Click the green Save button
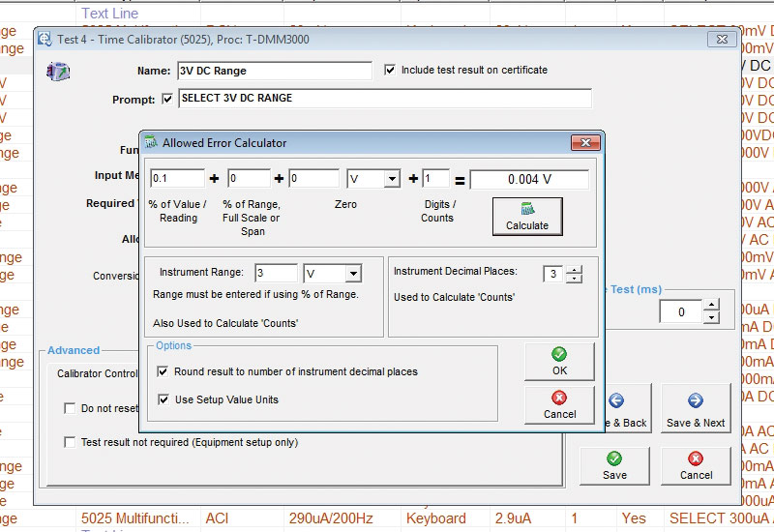Viewport: 774px width, 532px height. point(614,465)
